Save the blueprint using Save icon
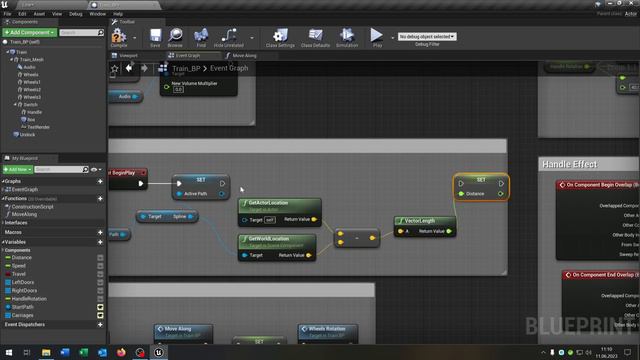Viewport: 640px width, 360px height. pyautogui.click(x=155, y=36)
